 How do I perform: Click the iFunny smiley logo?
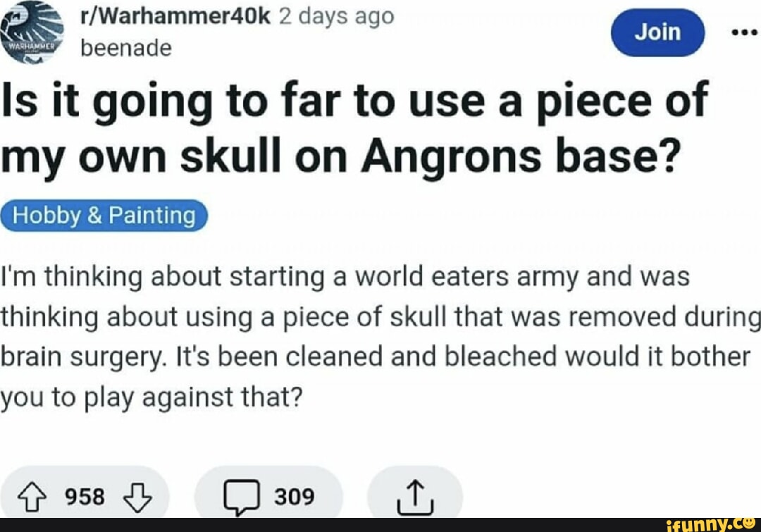(749, 525)
